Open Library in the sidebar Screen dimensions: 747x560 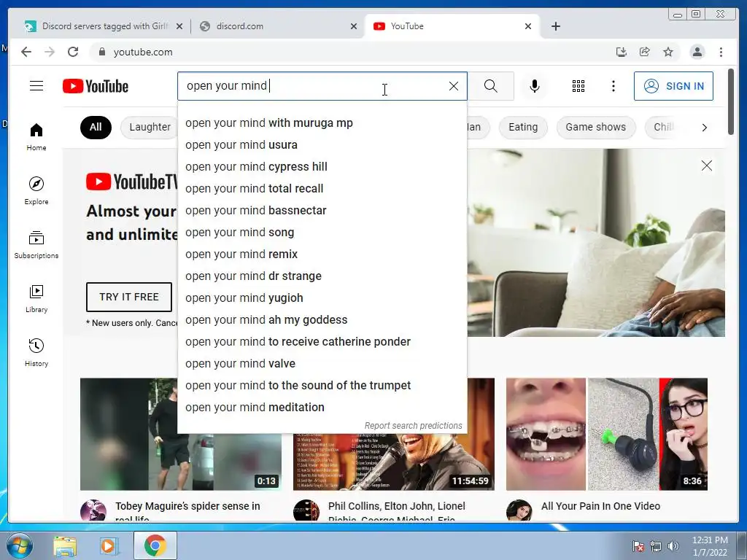pos(36,299)
